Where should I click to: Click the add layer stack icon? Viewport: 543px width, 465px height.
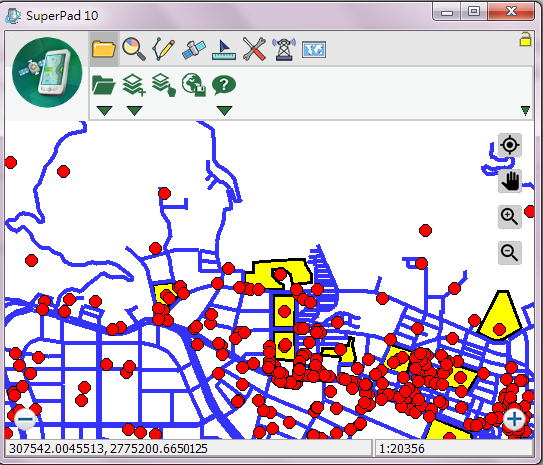(134, 85)
